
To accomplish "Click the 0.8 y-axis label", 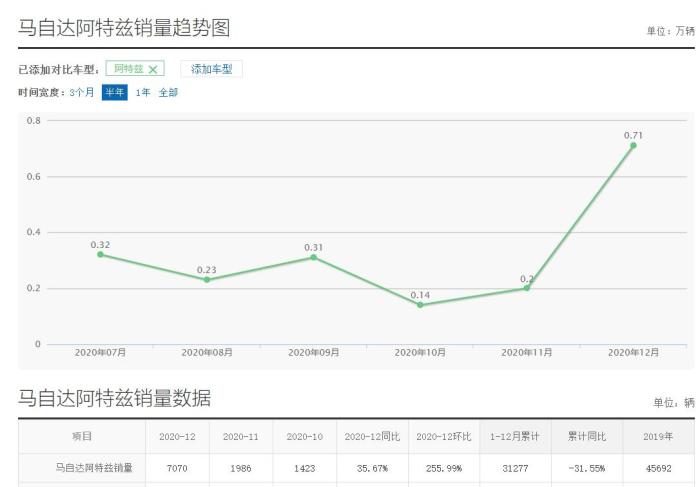I will pyautogui.click(x=33, y=121).
